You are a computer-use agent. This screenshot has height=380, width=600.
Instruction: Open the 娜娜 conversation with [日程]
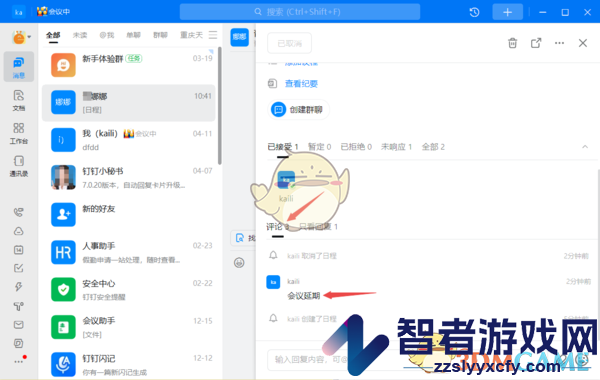point(129,103)
